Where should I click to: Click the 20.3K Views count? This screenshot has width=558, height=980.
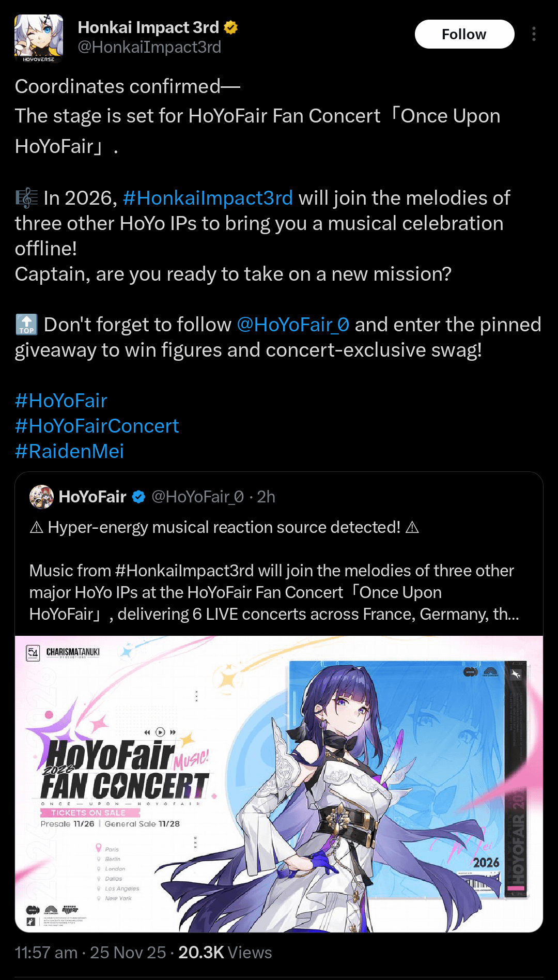tap(225, 952)
